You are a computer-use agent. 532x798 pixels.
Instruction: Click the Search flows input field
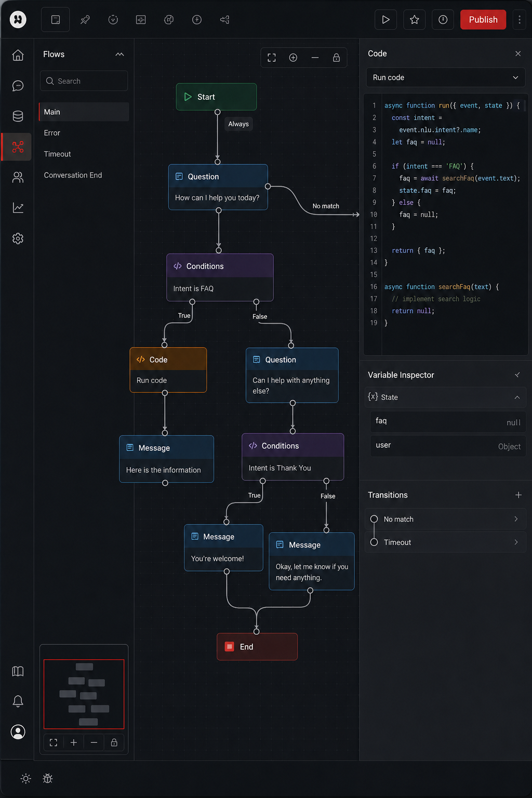(84, 81)
